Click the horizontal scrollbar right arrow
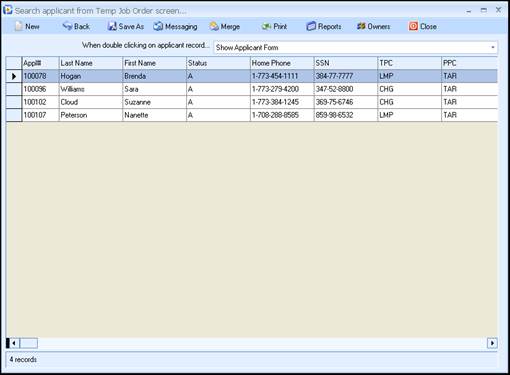Image resolution: width=510 pixels, height=375 pixels. pos(492,343)
